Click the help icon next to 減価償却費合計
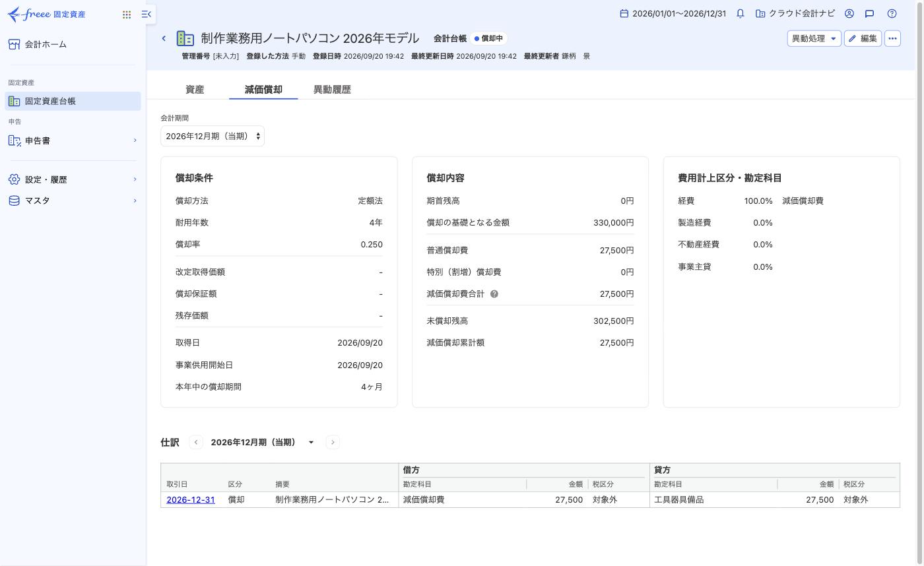Viewport: 924px width, 566px height. coord(494,294)
